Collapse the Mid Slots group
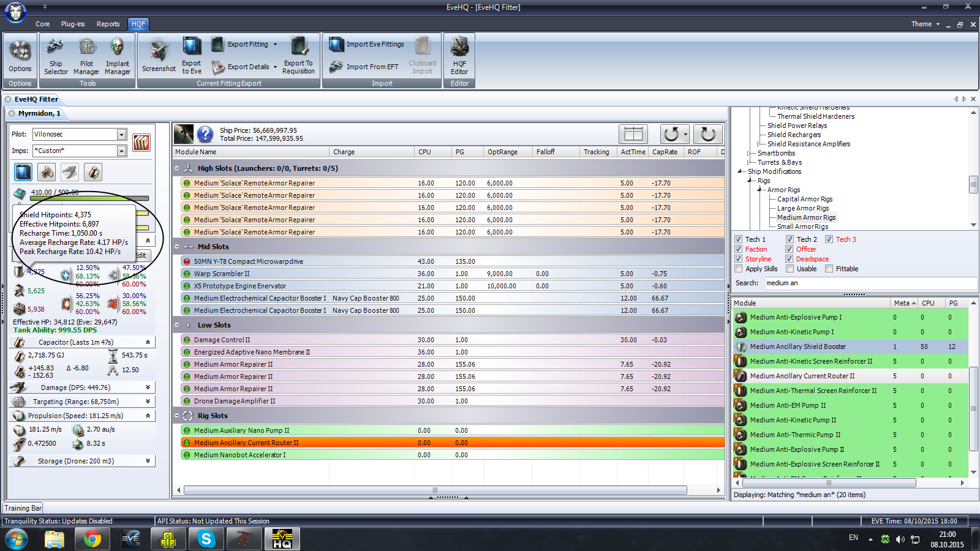This screenshot has height=551, width=980. (x=176, y=247)
